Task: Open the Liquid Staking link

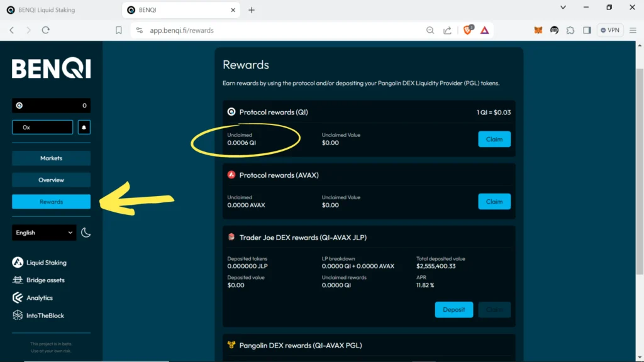Action: (46, 263)
